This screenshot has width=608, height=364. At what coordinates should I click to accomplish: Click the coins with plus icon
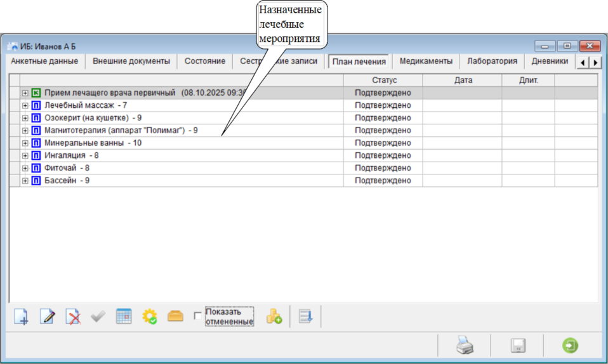[274, 316]
